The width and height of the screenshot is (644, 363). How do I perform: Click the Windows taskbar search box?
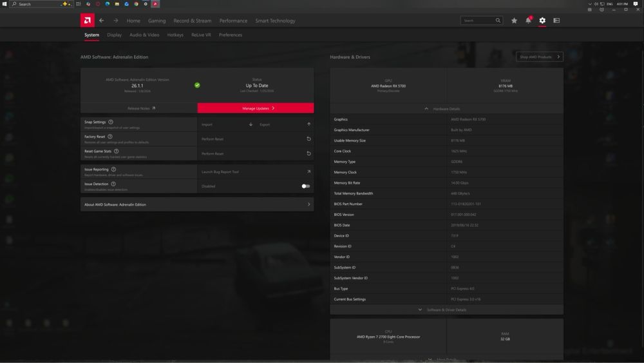(x=40, y=4)
